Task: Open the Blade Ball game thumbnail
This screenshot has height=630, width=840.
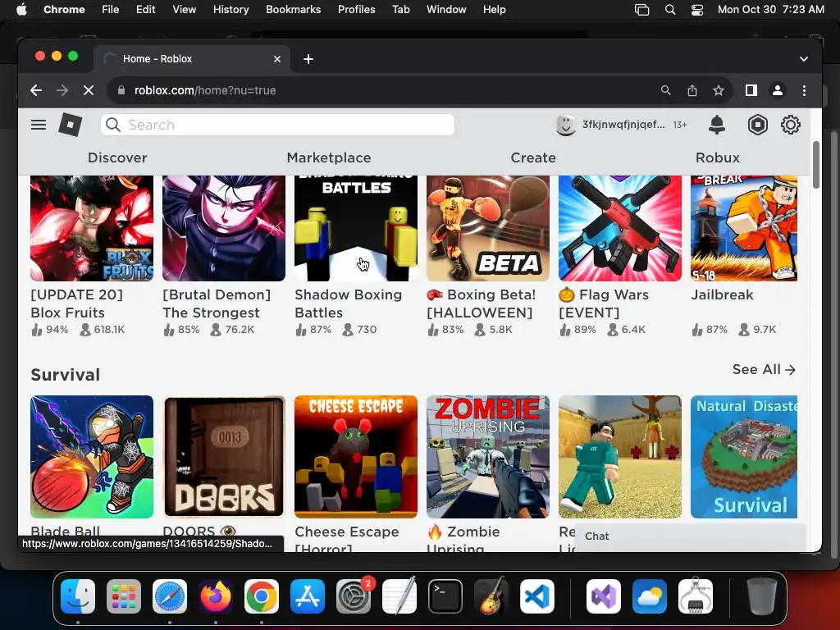Action: 92,457
